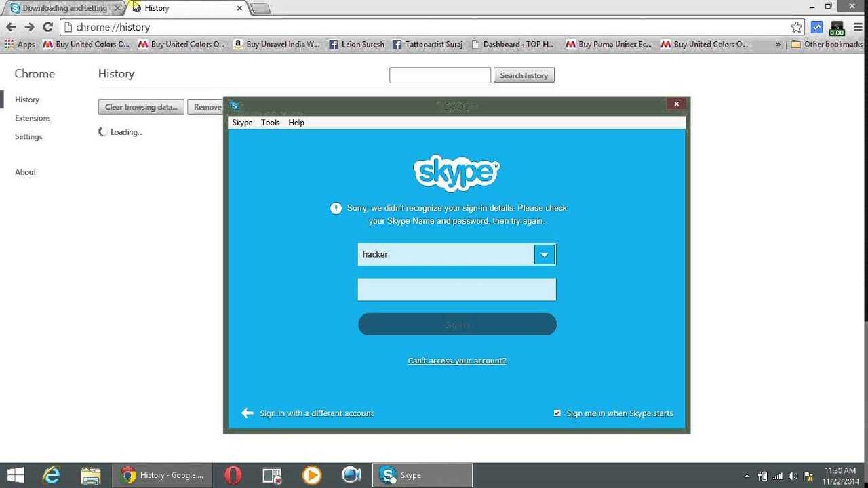The width and height of the screenshot is (868, 488).
Task: Open the Tools menu in Skype window
Action: [x=271, y=123]
